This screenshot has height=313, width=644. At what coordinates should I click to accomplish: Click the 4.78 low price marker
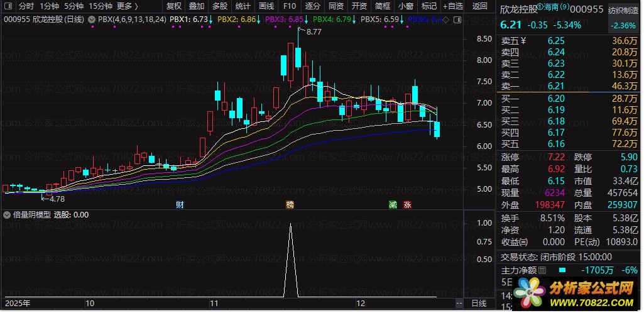53,199
